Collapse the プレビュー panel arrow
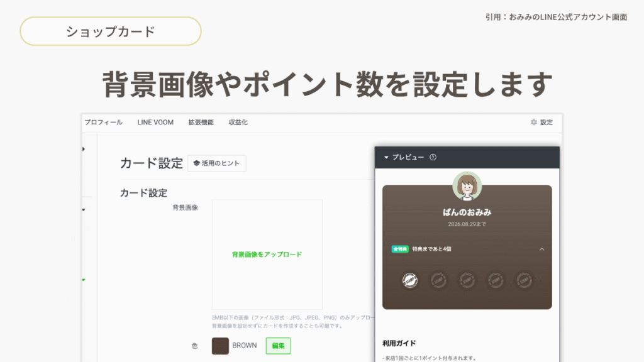Viewport: 644px width, 362px height. (x=386, y=157)
